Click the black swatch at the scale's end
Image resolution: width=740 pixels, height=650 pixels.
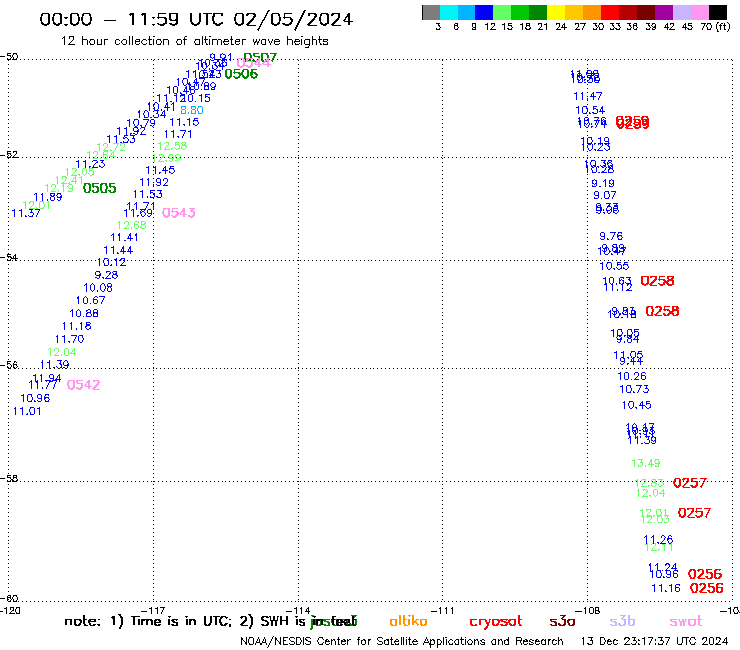pos(718,12)
